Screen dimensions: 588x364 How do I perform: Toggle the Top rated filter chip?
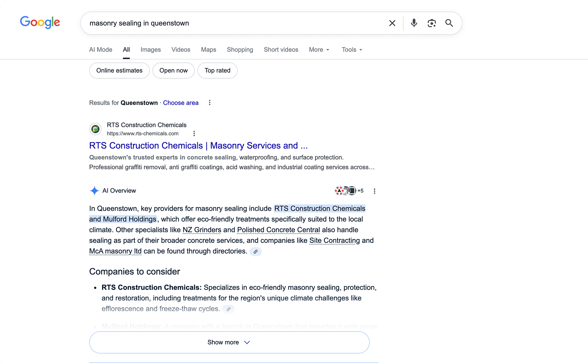217,70
